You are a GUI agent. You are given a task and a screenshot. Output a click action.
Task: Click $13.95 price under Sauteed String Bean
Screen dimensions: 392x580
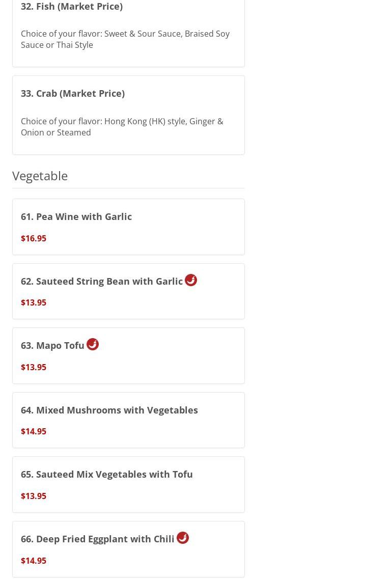tap(34, 302)
